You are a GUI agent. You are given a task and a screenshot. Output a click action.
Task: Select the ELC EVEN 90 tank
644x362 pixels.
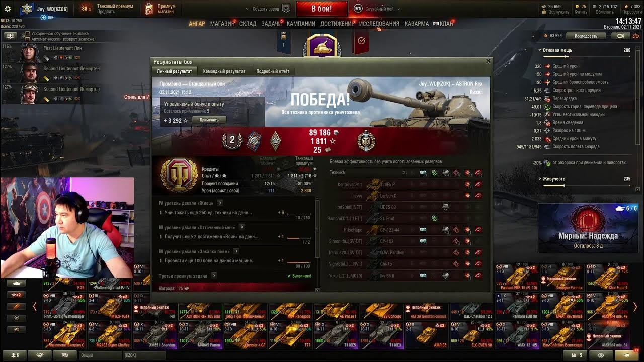tap(472, 335)
